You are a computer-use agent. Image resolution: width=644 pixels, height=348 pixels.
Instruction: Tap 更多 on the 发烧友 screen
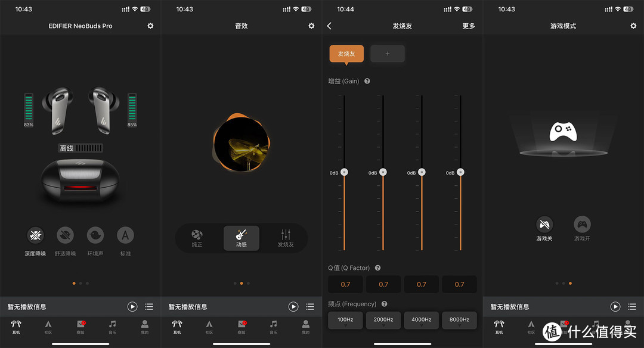click(x=469, y=26)
